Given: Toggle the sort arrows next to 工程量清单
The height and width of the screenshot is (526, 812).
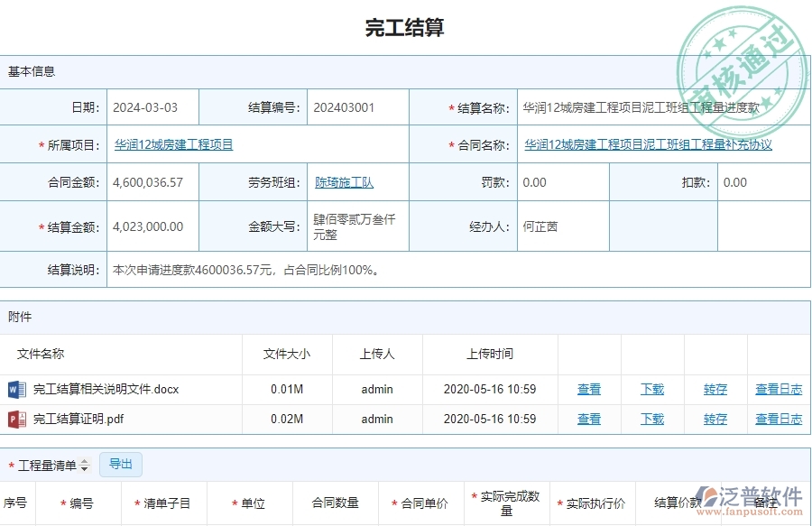Looking at the screenshot, I should [x=85, y=466].
